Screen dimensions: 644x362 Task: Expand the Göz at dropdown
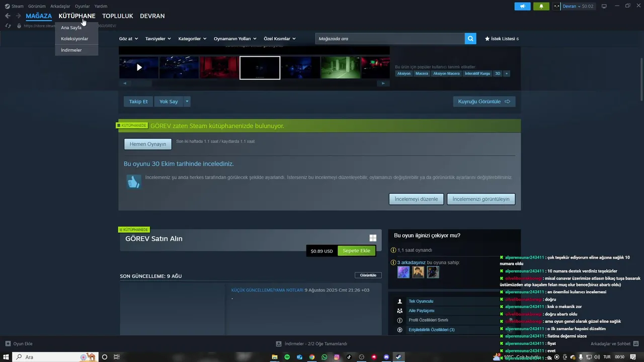click(x=128, y=39)
